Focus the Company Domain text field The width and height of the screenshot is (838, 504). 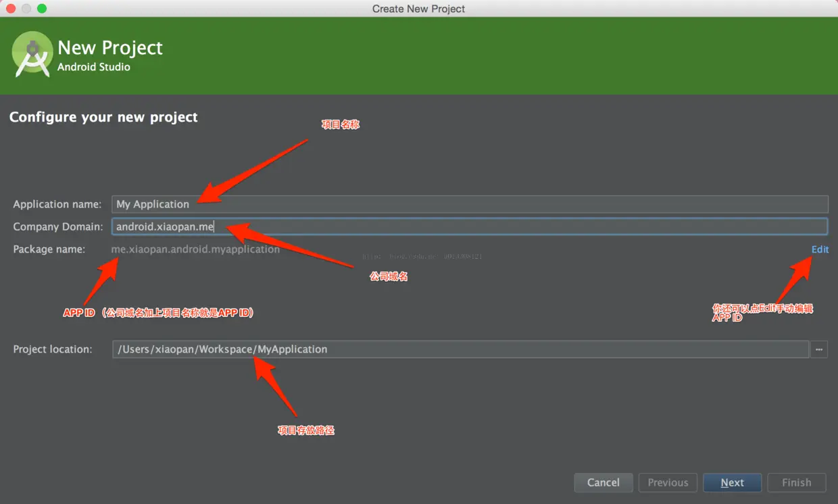pos(470,226)
